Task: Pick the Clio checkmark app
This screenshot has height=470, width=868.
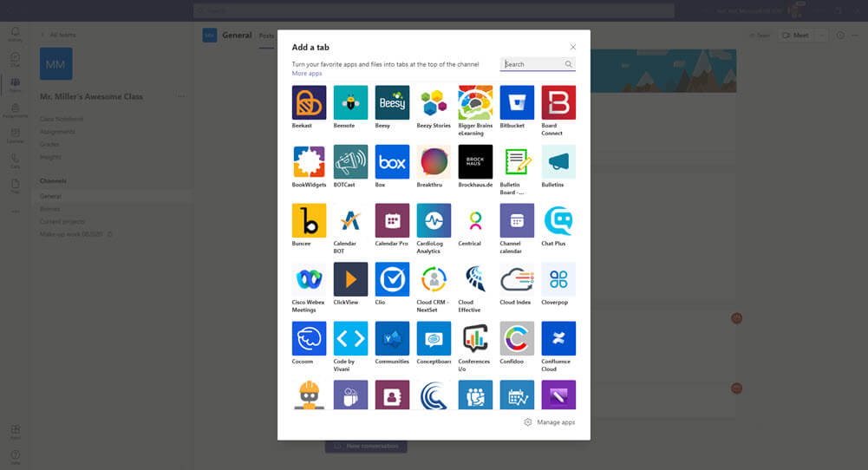Action: tap(392, 279)
